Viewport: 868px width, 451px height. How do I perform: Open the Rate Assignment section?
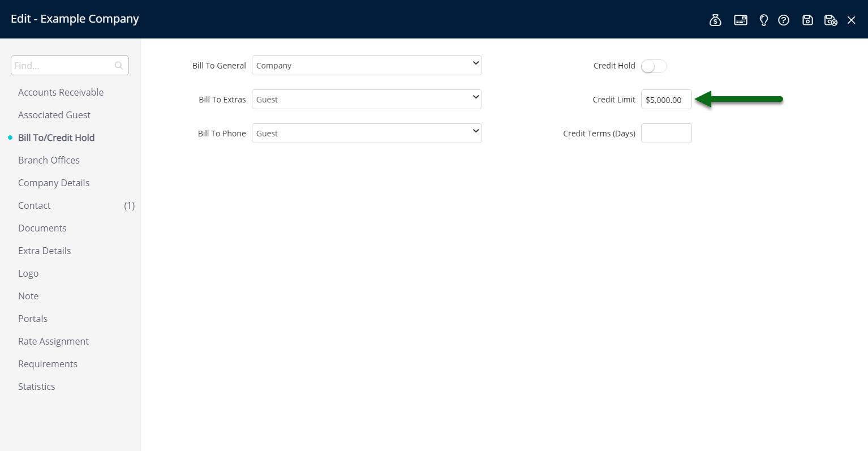click(53, 341)
